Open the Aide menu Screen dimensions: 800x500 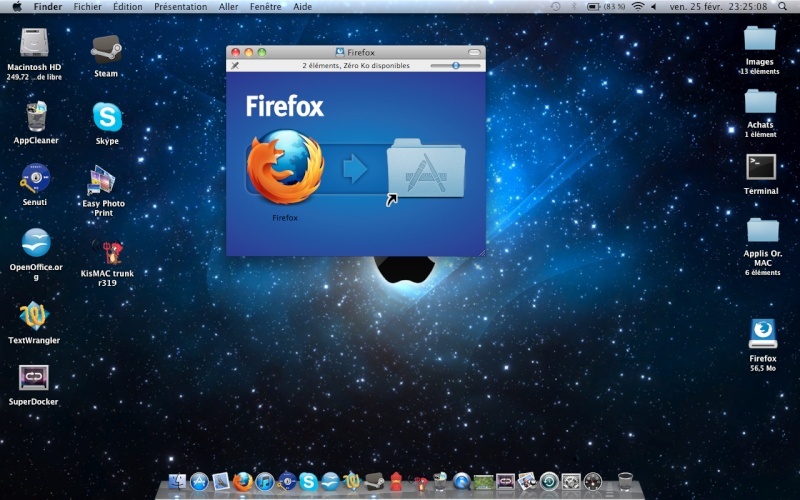(303, 7)
